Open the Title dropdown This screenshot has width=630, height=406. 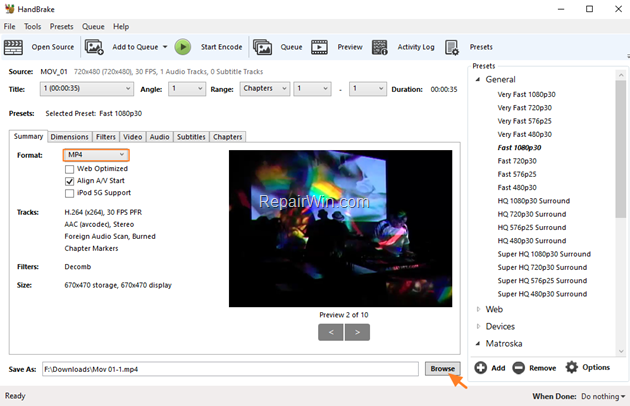86,88
